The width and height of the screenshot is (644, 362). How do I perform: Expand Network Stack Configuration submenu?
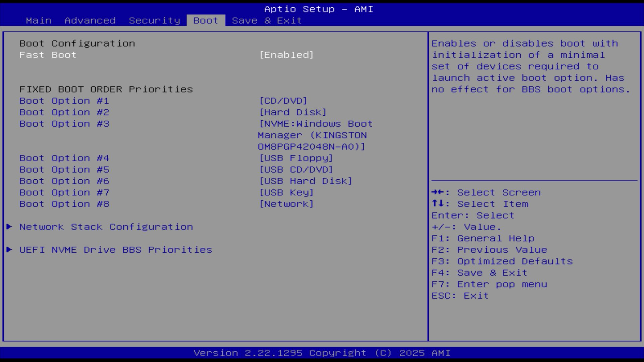click(x=106, y=227)
